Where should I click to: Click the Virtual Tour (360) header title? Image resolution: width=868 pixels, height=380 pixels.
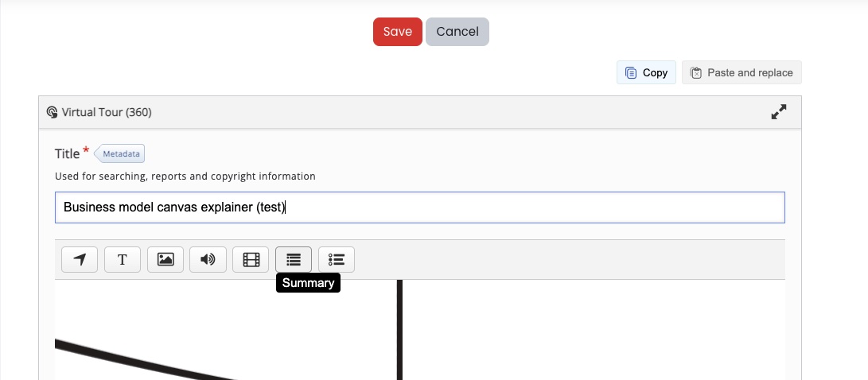107,112
